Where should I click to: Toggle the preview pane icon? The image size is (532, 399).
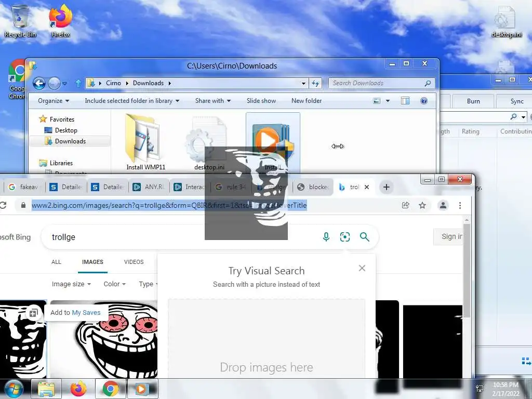click(x=405, y=101)
